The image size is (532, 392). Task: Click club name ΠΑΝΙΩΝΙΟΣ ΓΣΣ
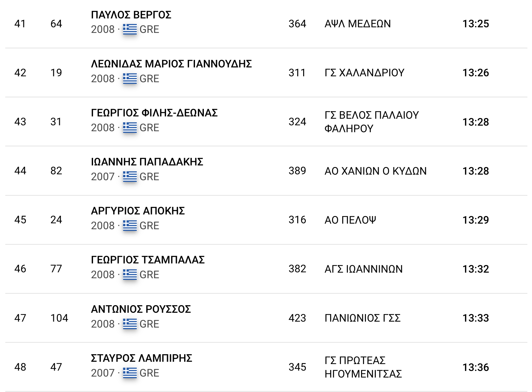(362, 318)
